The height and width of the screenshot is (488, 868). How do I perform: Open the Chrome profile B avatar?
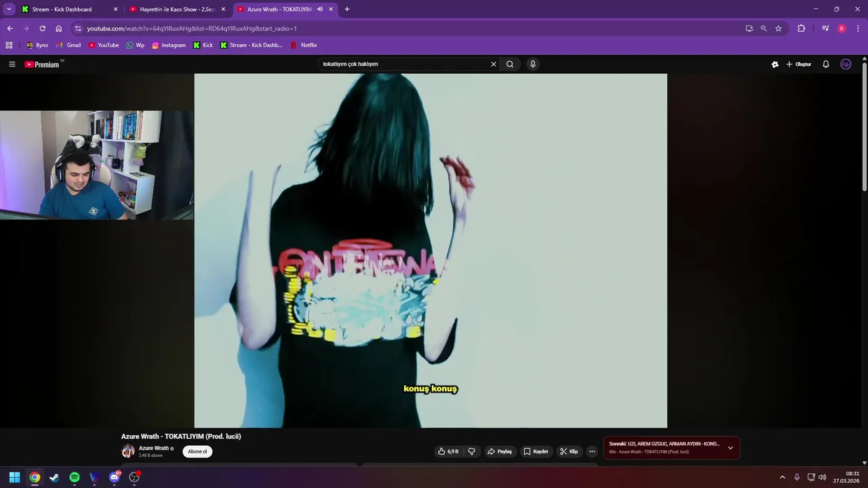pyautogui.click(x=842, y=28)
